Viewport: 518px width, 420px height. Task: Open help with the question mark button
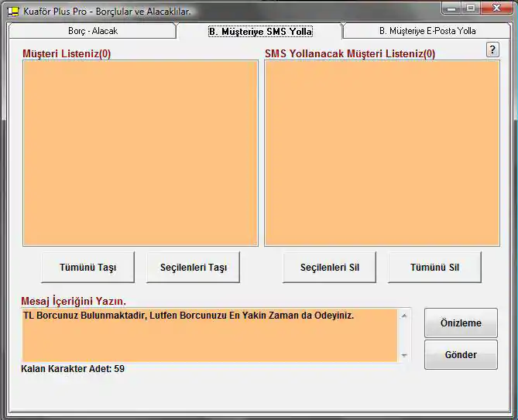492,50
